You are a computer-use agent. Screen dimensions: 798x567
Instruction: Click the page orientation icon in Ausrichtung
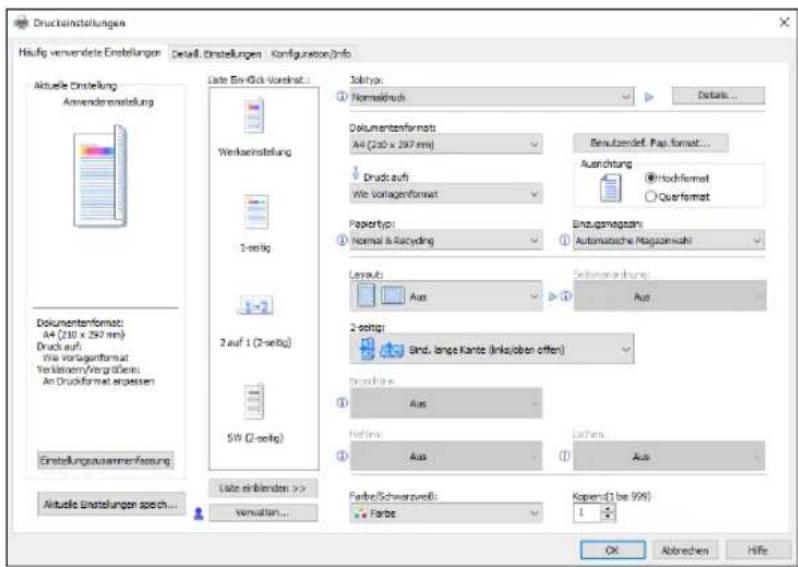[610, 187]
